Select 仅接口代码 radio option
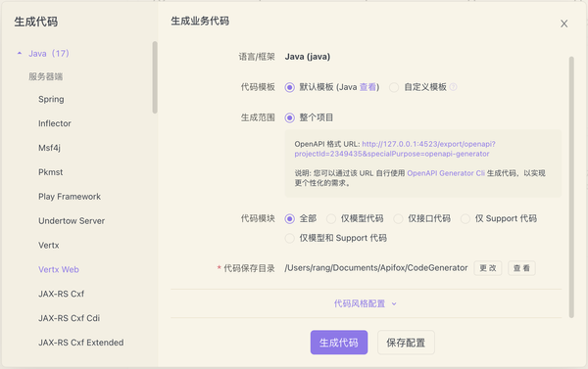The image size is (588, 369). (398, 219)
